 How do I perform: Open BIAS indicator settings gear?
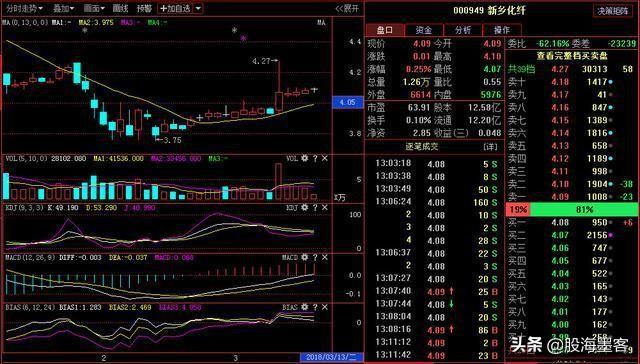[304, 307]
